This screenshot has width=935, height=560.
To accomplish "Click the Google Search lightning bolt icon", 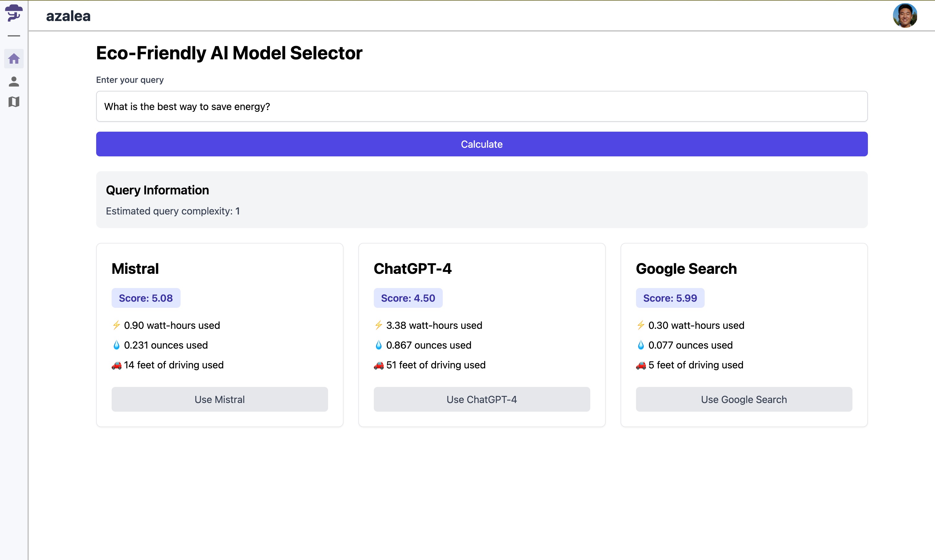I will tap(641, 325).
